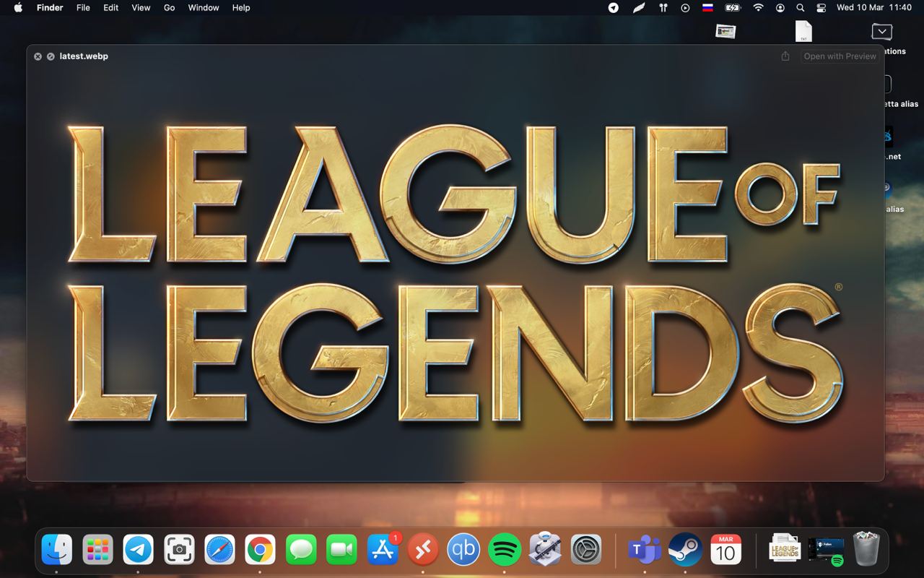Select the TXT file on the desktop

pyautogui.click(x=803, y=31)
